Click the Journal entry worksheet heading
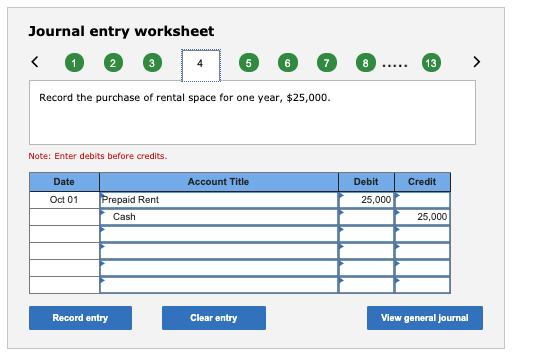Screen dimensions: 548x361 tap(121, 31)
